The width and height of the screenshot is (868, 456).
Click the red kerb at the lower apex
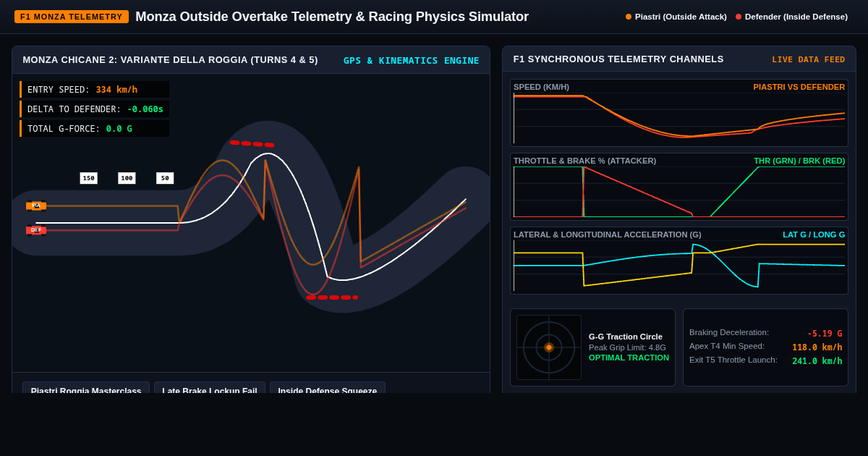coord(332,297)
